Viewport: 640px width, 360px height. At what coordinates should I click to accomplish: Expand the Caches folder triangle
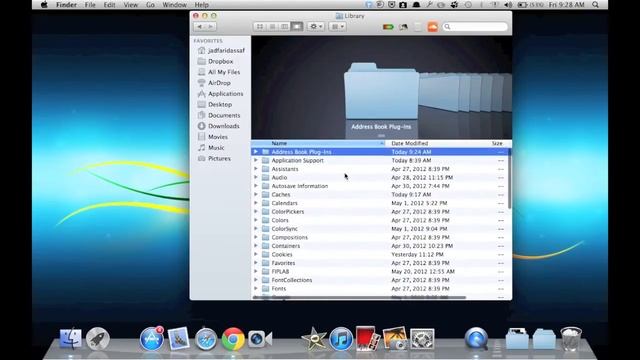pyautogui.click(x=256, y=195)
